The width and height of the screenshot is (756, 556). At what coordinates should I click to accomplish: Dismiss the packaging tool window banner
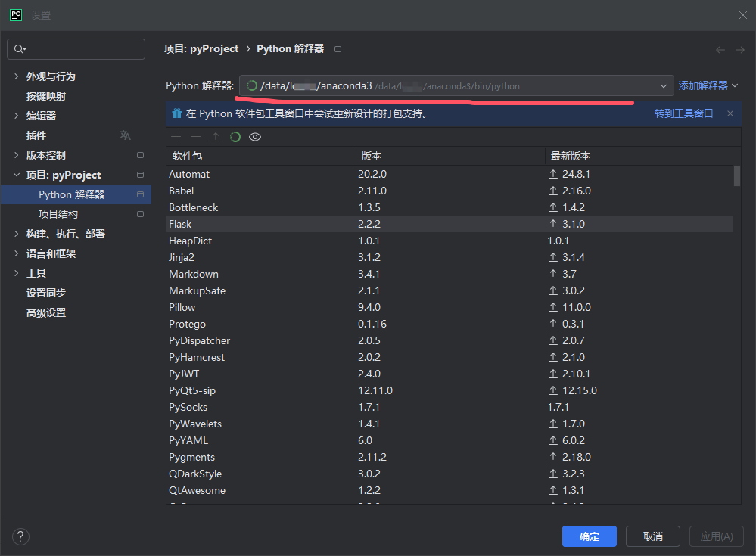point(730,113)
